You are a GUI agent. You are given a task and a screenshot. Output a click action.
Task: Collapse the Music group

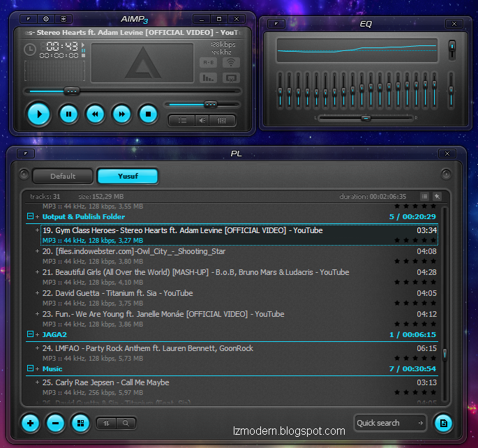pyautogui.click(x=30, y=368)
